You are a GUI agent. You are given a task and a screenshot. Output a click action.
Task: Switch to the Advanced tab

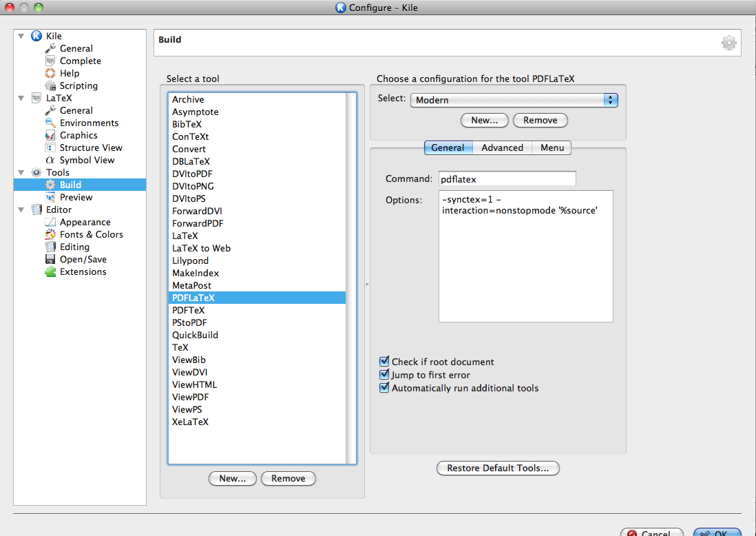pyautogui.click(x=502, y=147)
